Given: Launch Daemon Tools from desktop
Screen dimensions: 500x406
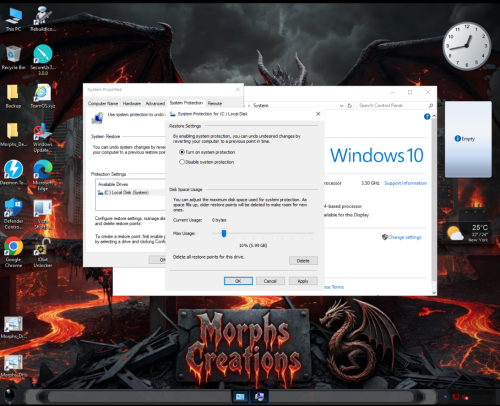Looking at the screenshot, I should pyautogui.click(x=13, y=173).
